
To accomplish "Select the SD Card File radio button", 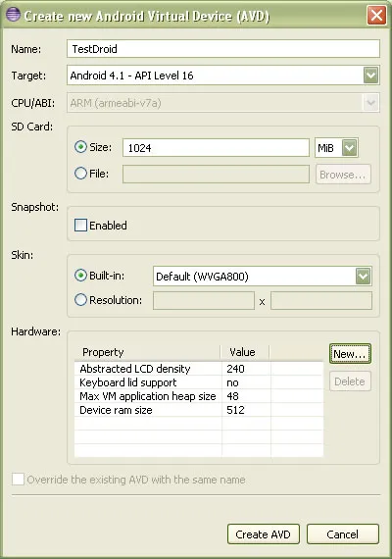I will click(80, 174).
